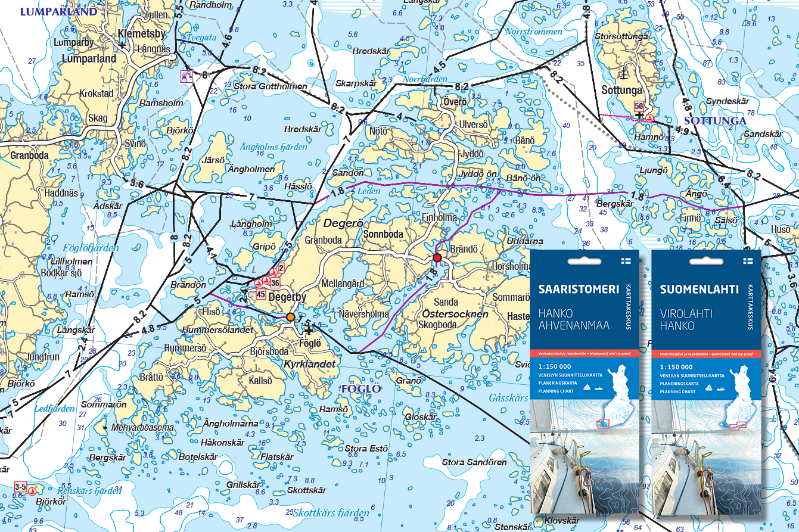Click the red circle marker at Brändö
Screen dimensions: 799x532
click(437, 257)
